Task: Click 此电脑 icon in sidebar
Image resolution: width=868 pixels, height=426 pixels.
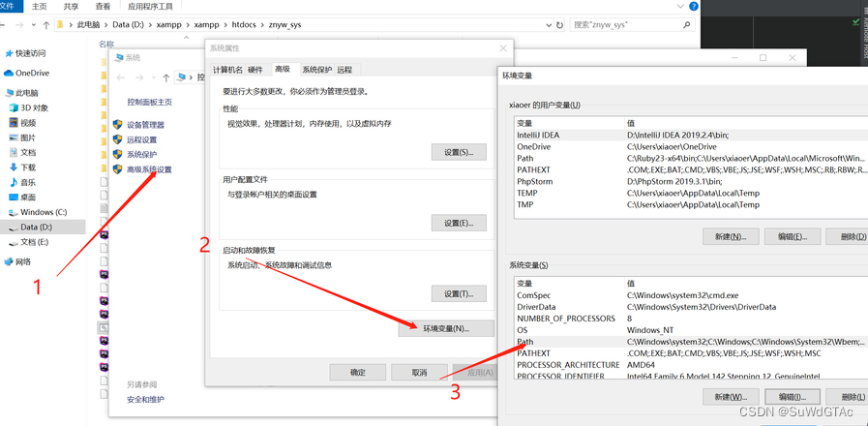Action: point(10,93)
